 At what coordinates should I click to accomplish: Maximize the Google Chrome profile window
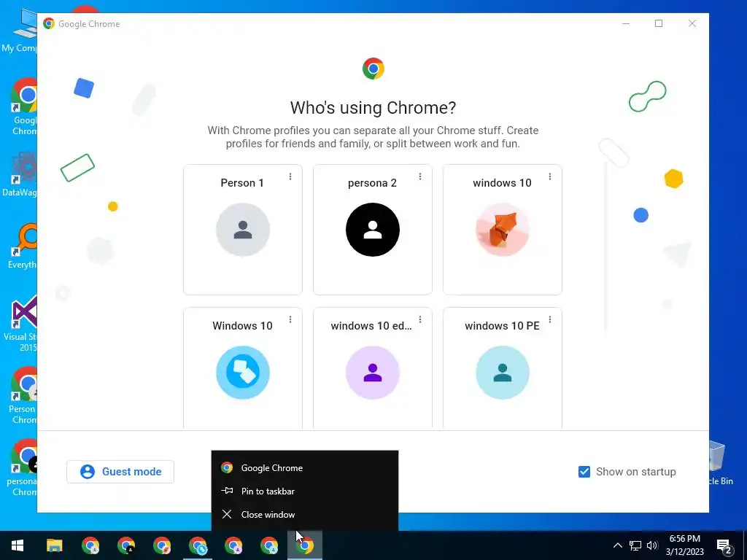[x=659, y=23]
